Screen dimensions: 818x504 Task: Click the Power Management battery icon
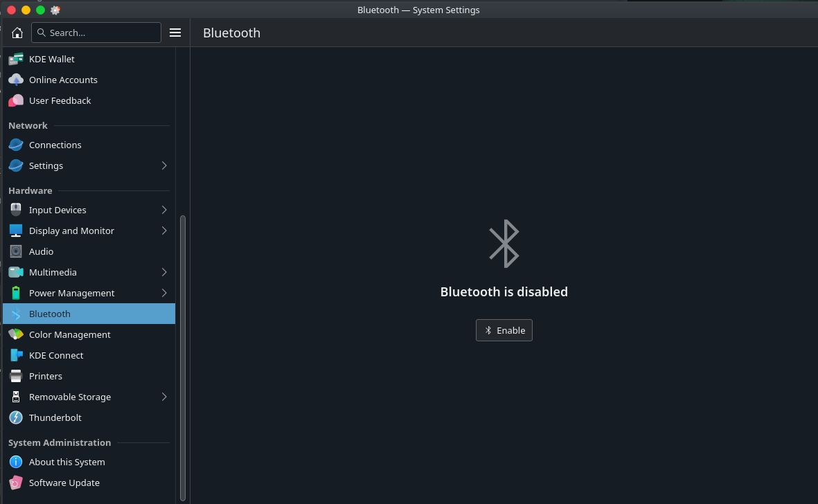coord(16,294)
